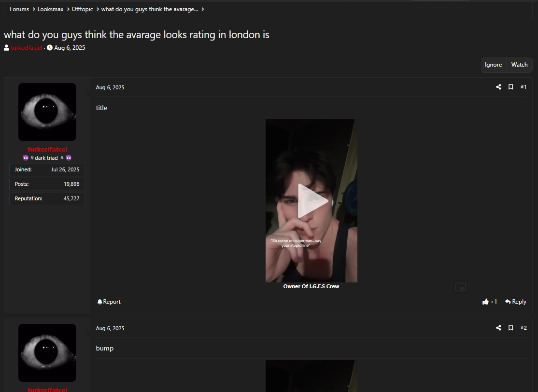This screenshot has width=538, height=392.
Task: Open current thread breadcrumb link
Action: [149, 9]
